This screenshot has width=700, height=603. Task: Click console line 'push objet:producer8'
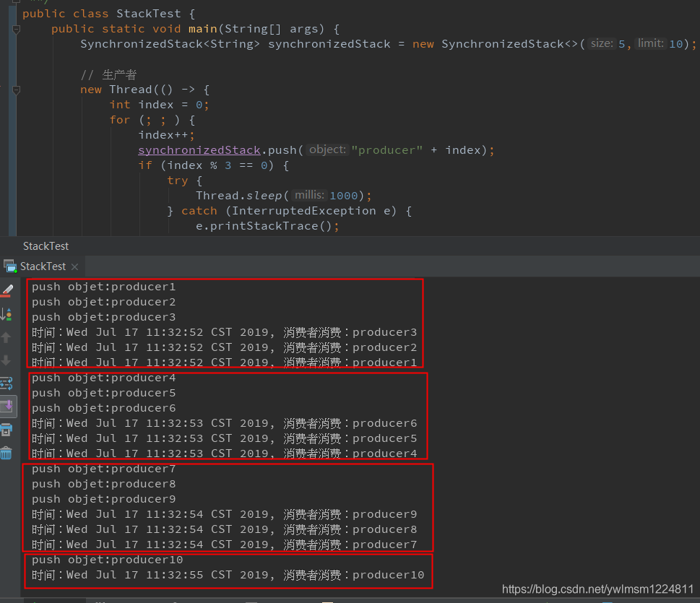103,485
